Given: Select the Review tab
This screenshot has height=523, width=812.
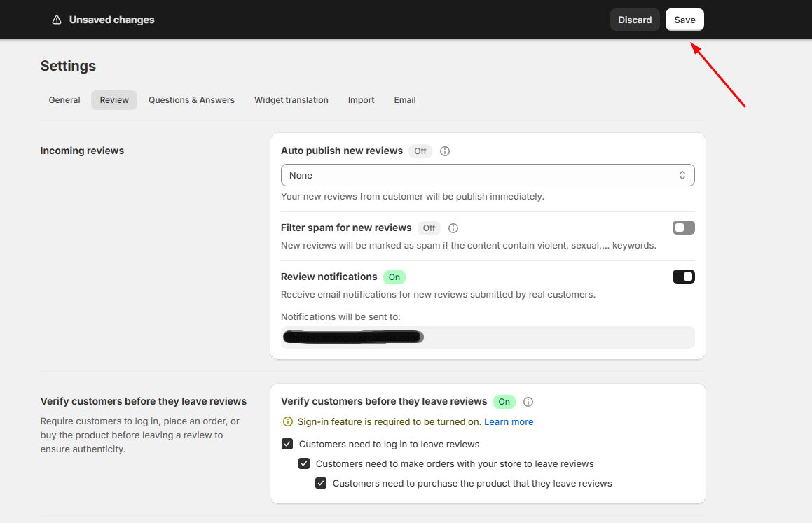Looking at the screenshot, I should pos(114,100).
